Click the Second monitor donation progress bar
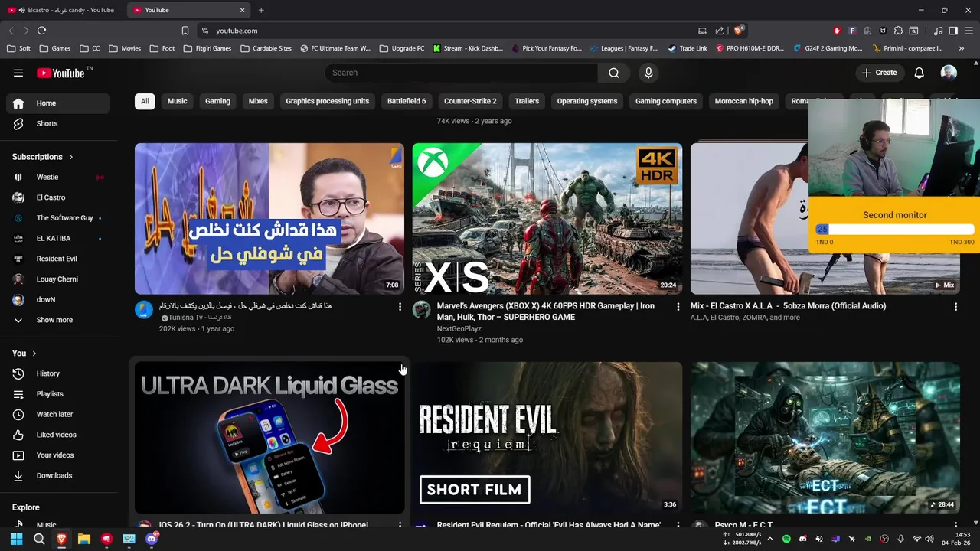This screenshot has width=980, height=551. pyautogui.click(x=895, y=229)
